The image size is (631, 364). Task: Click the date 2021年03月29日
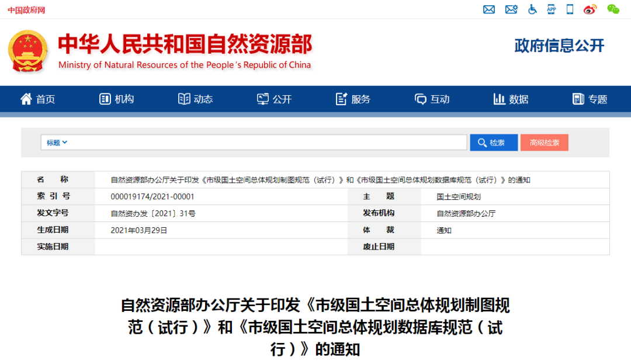tap(139, 230)
